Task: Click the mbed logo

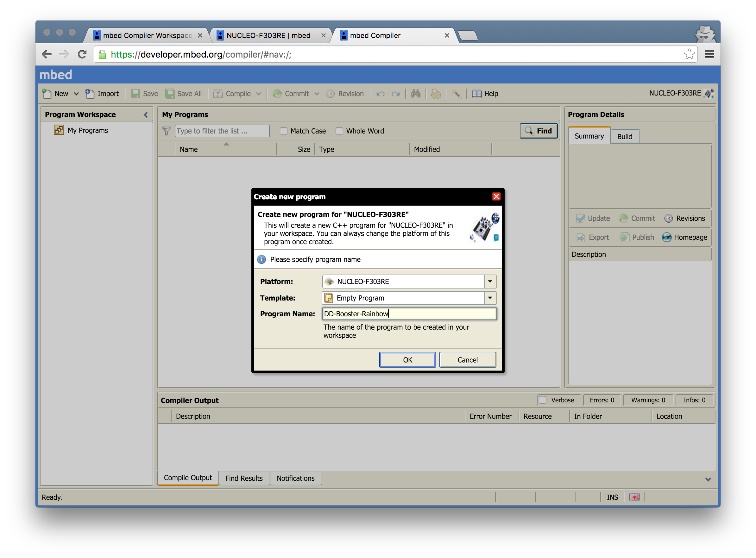Action: (x=56, y=75)
